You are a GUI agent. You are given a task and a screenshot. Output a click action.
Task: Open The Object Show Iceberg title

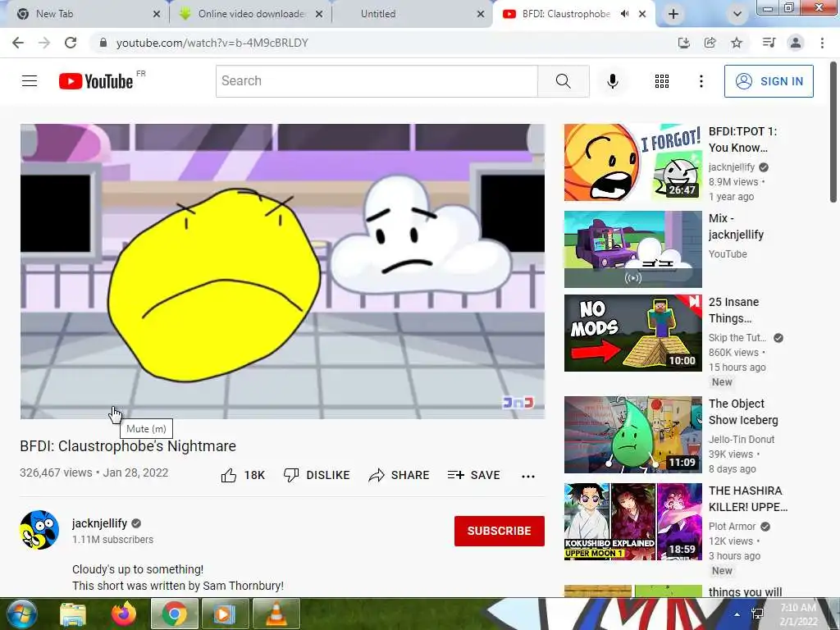click(x=743, y=412)
